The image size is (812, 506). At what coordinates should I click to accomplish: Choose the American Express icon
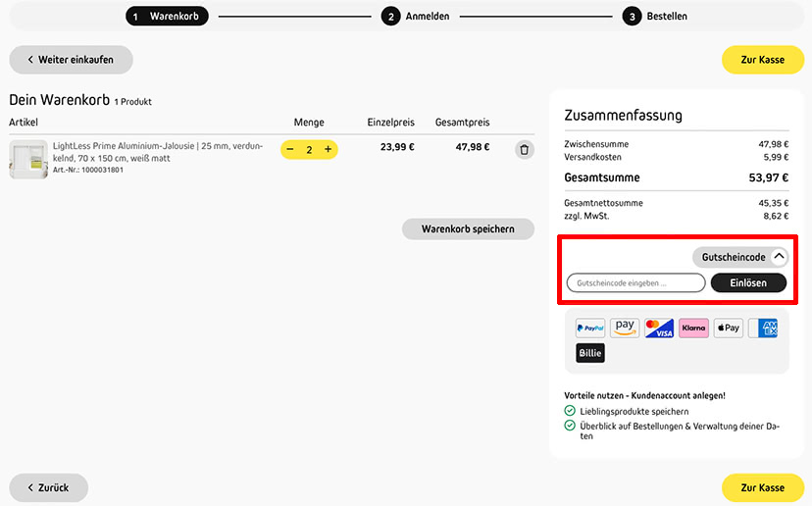click(763, 328)
